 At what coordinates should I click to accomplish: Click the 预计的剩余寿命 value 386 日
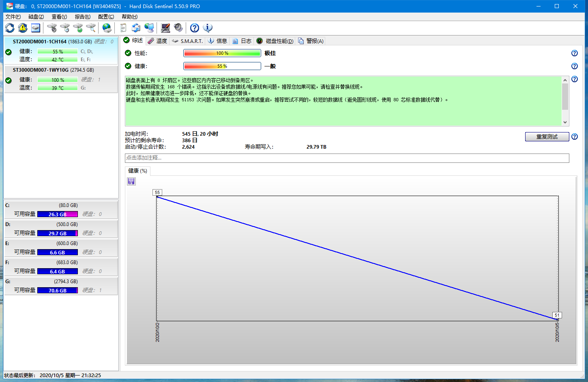click(190, 141)
